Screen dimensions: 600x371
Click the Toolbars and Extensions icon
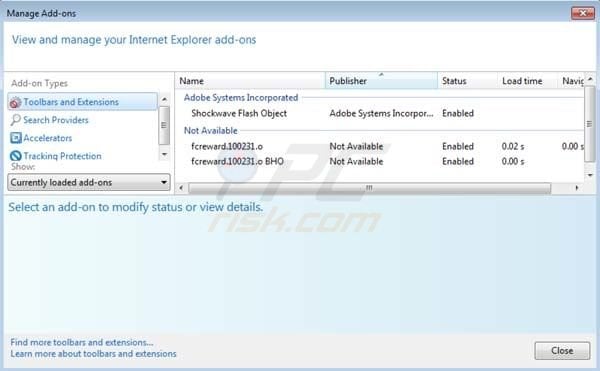pyautogui.click(x=15, y=102)
